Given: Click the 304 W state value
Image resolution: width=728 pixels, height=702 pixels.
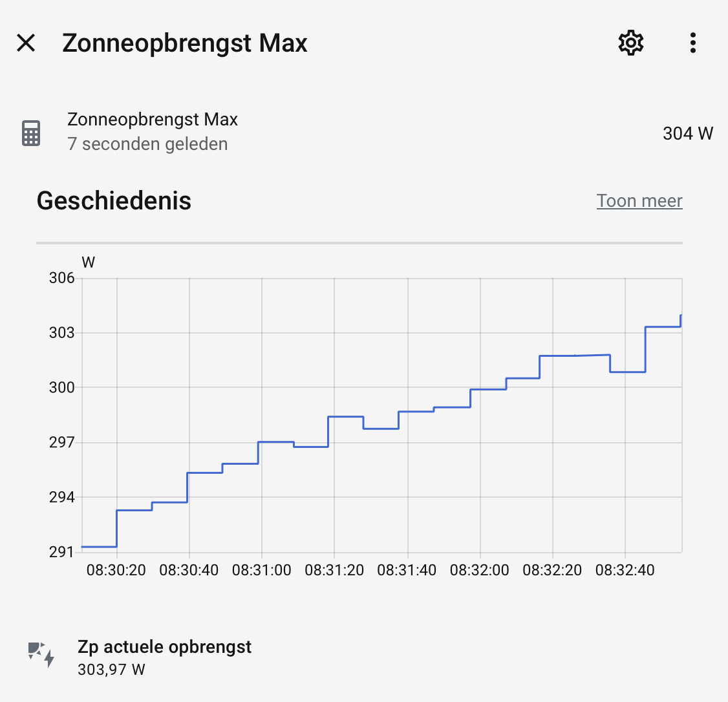Looking at the screenshot, I should 688,134.
